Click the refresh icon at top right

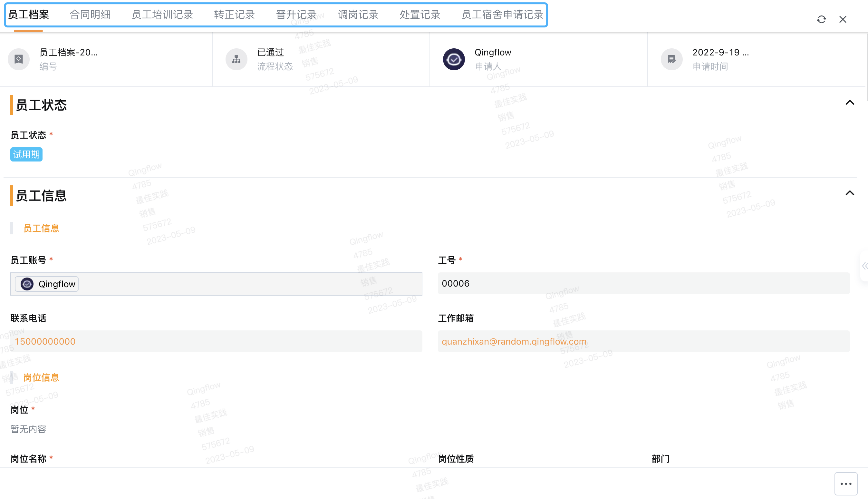pos(821,20)
